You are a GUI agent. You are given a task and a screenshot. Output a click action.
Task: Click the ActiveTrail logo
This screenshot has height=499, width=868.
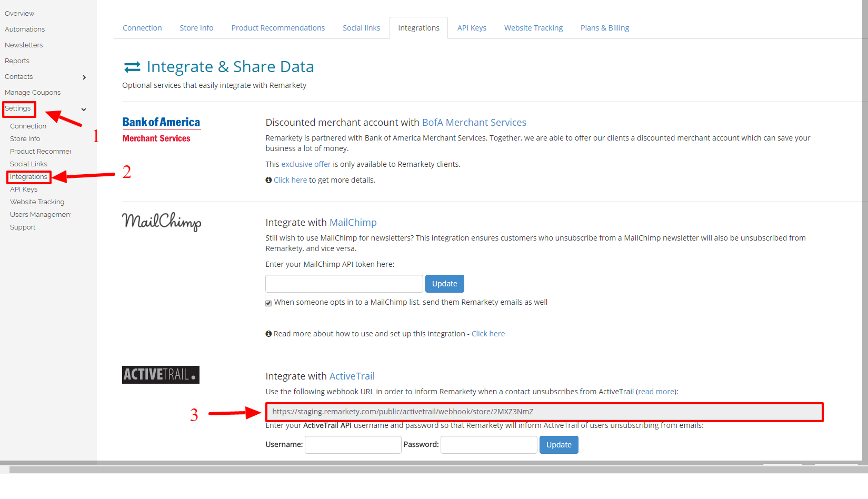[161, 375]
